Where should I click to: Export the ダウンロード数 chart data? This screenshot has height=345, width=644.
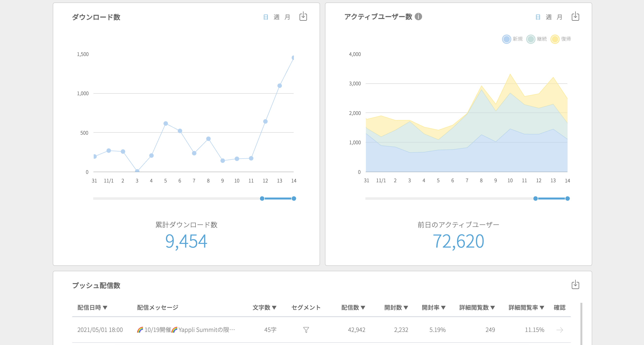[303, 16]
